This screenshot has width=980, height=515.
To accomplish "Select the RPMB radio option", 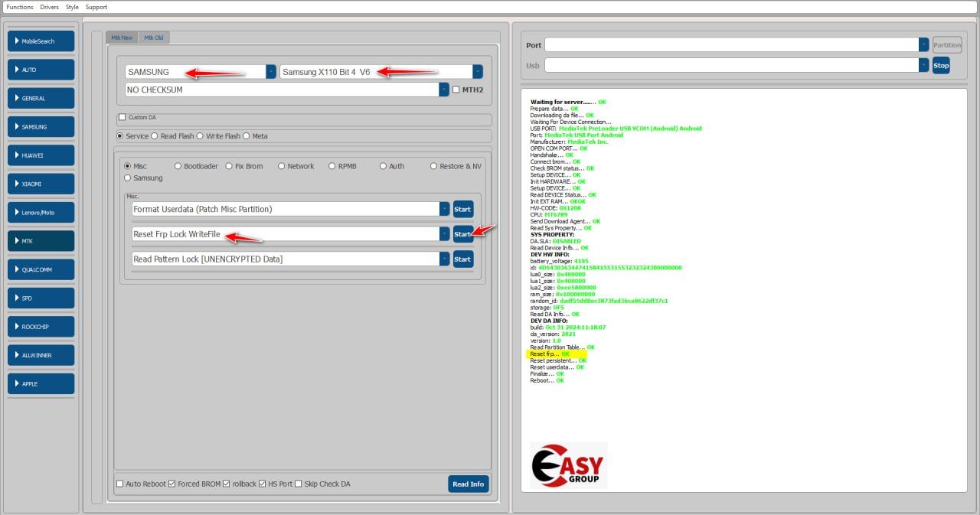I will 332,166.
